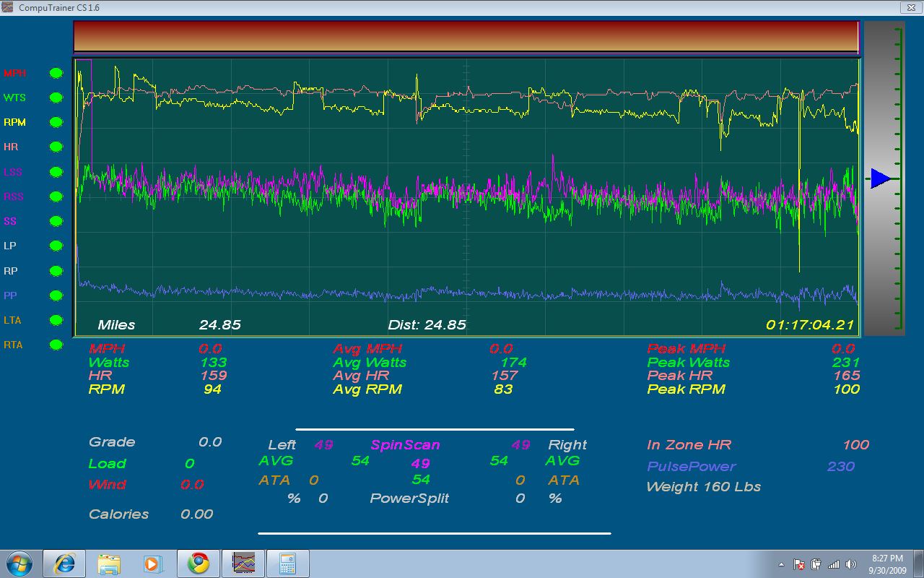Click the blue arrow slider marker
Image resolution: width=924 pixels, height=578 pixels.
(x=881, y=178)
